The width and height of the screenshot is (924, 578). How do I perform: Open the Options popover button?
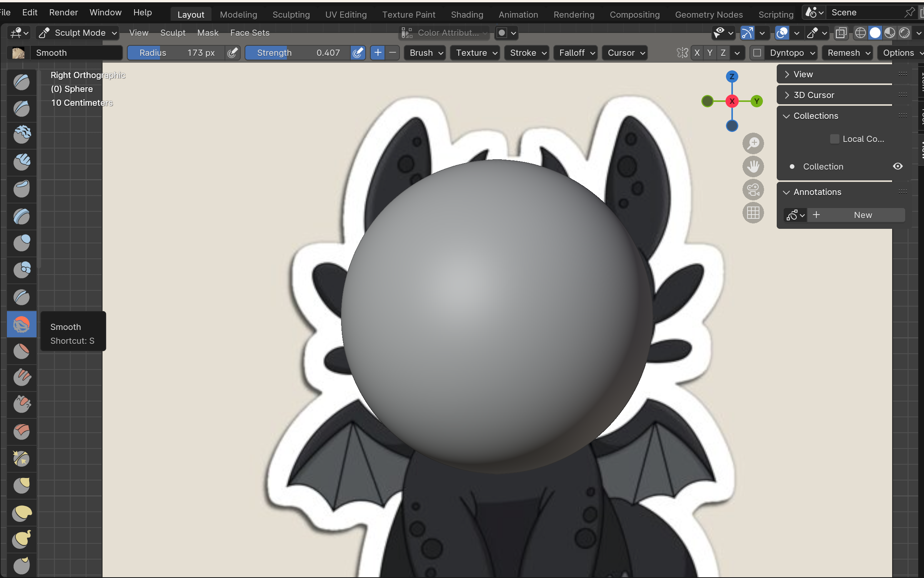[901, 53]
